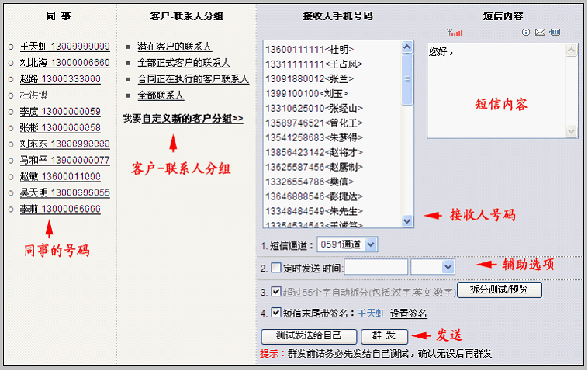
Task: Open the 设置签名 link
Action: (x=408, y=314)
